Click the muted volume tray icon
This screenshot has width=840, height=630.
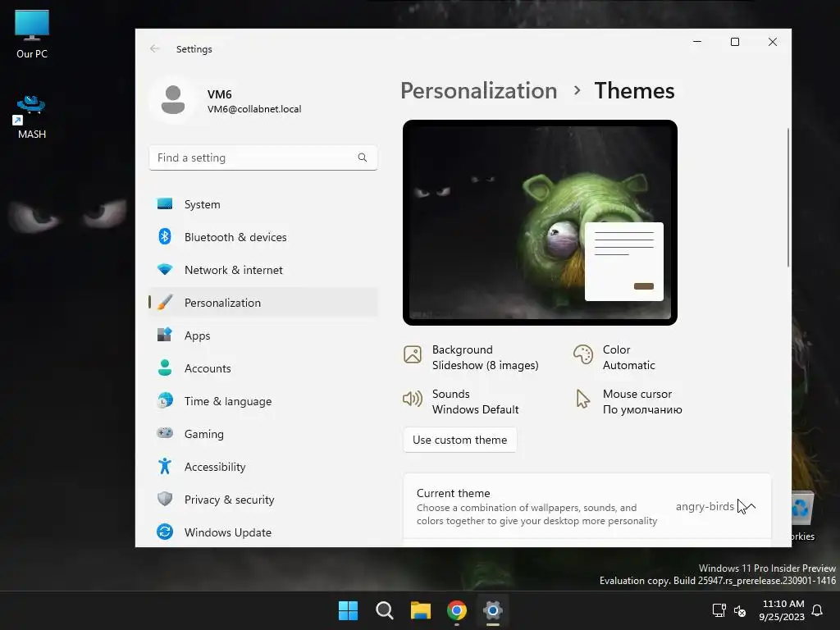click(x=740, y=610)
